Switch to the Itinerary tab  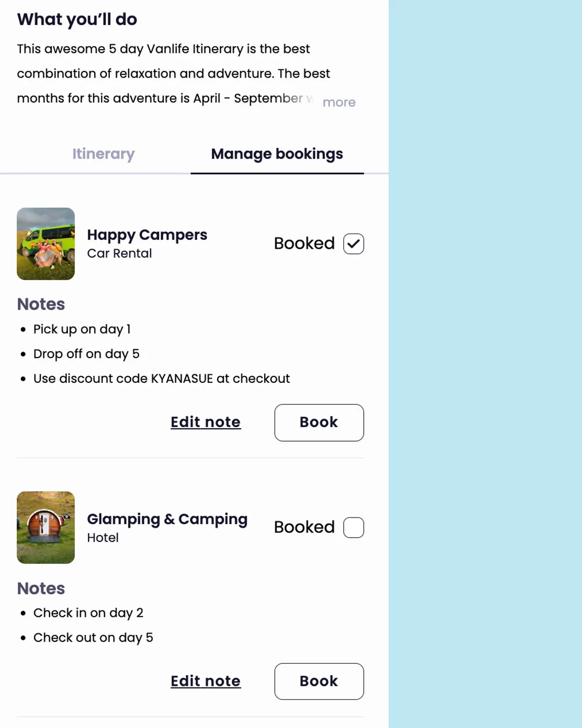click(x=103, y=154)
